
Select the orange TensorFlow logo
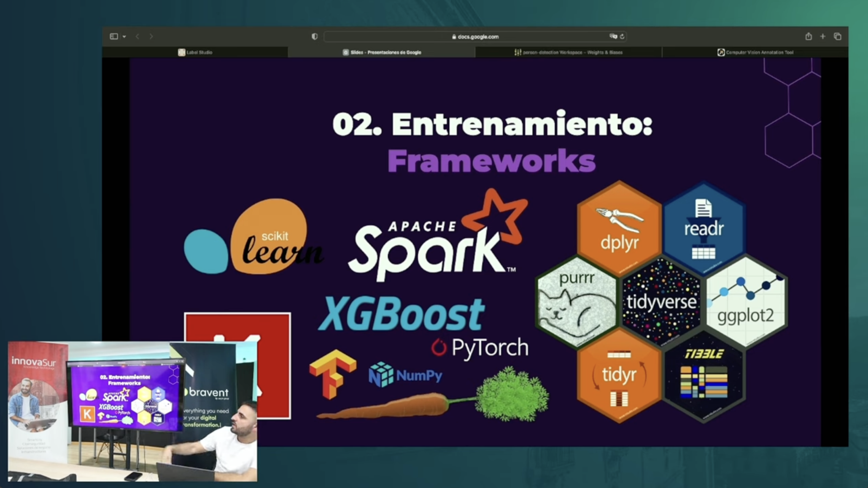click(332, 374)
